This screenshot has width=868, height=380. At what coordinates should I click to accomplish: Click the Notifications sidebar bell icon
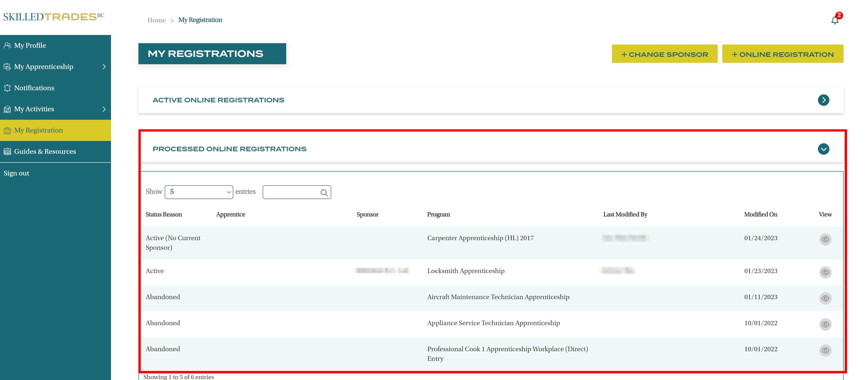tap(7, 88)
